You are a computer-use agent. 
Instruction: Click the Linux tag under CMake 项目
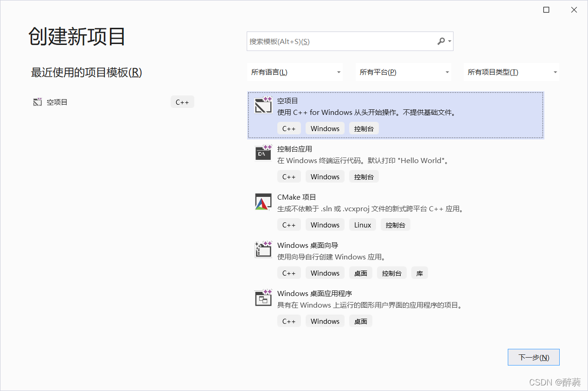(x=363, y=225)
